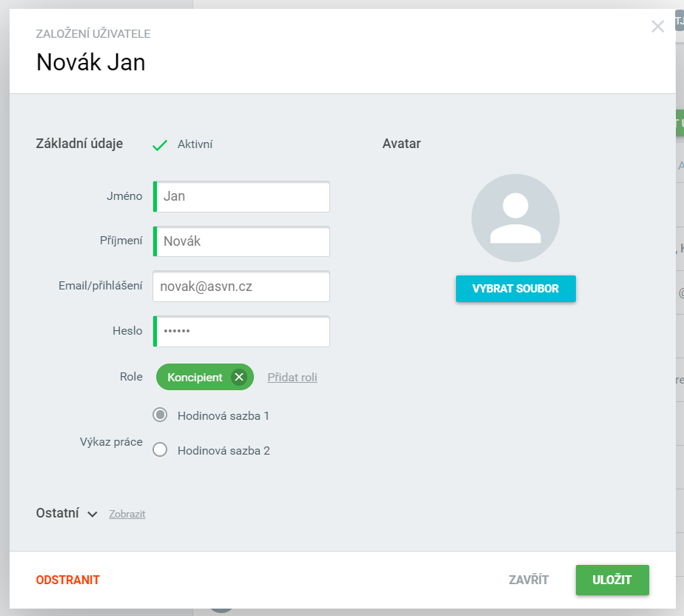Toggle the Aktivní green checkmark
Screen dimensions: 684x616
tap(160, 144)
